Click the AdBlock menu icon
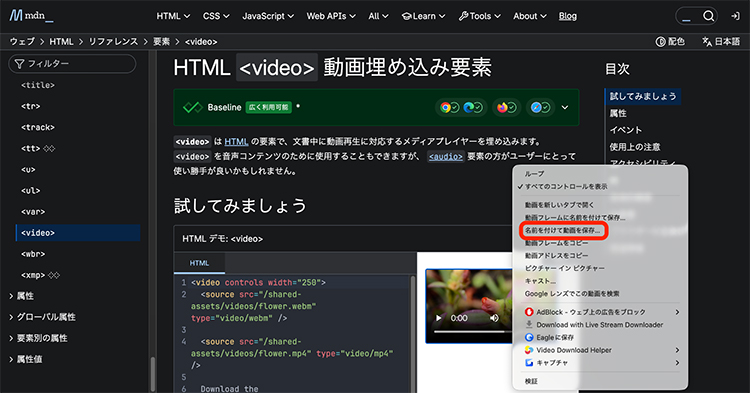 [x=529, y=312]
